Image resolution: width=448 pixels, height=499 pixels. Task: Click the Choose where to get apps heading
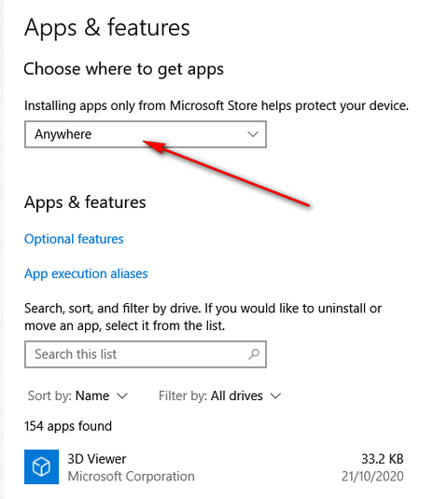(x=124, y=69)
